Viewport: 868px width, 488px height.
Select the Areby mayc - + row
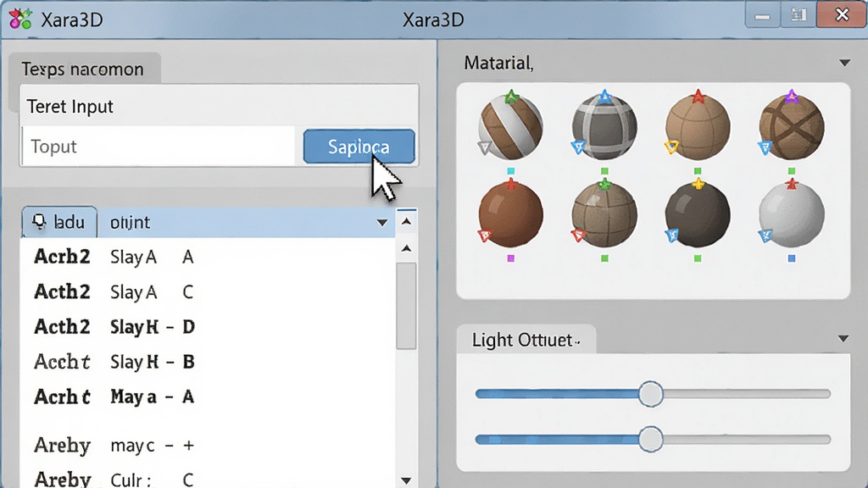tap(209, 445)
